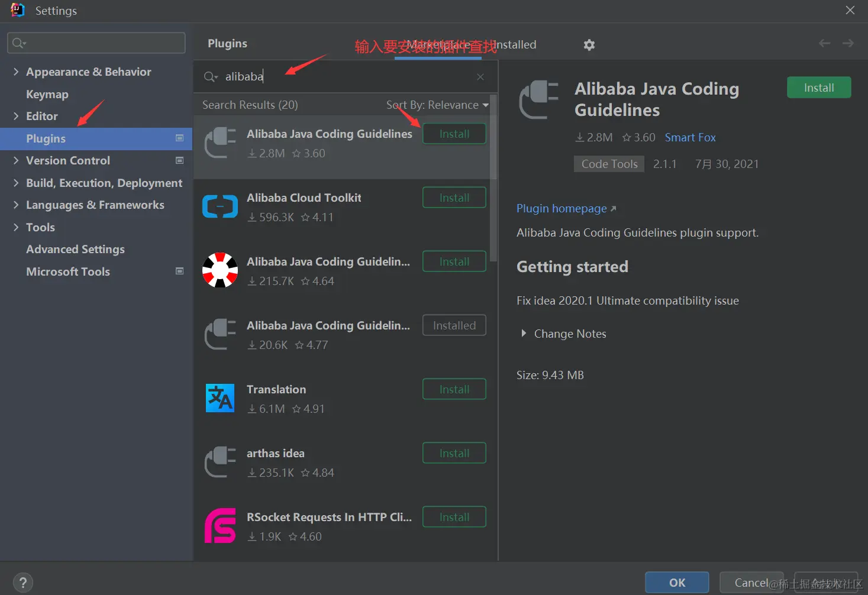Click the Getting started heading
The width and height of the screenshot is (868, 595).
pos(572,267)
